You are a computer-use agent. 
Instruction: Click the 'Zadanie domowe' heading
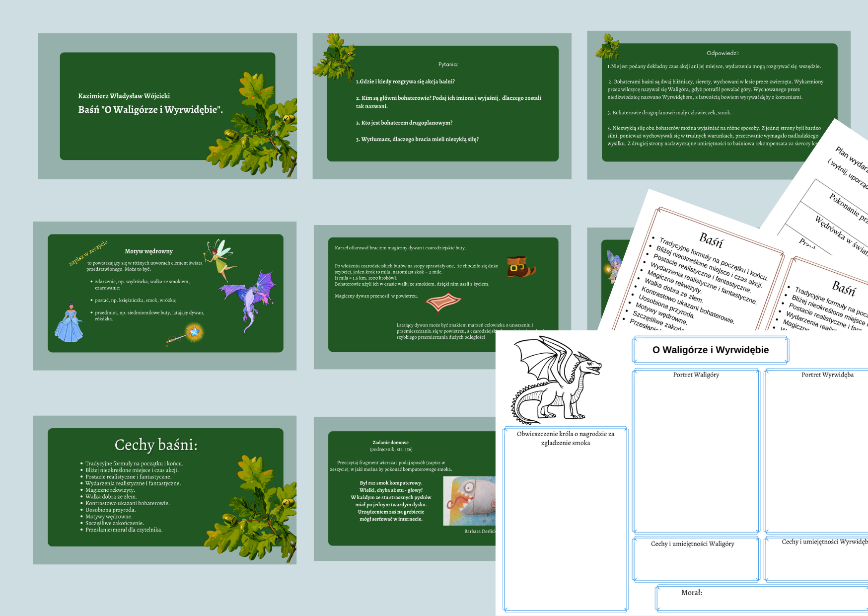(390, 442)
